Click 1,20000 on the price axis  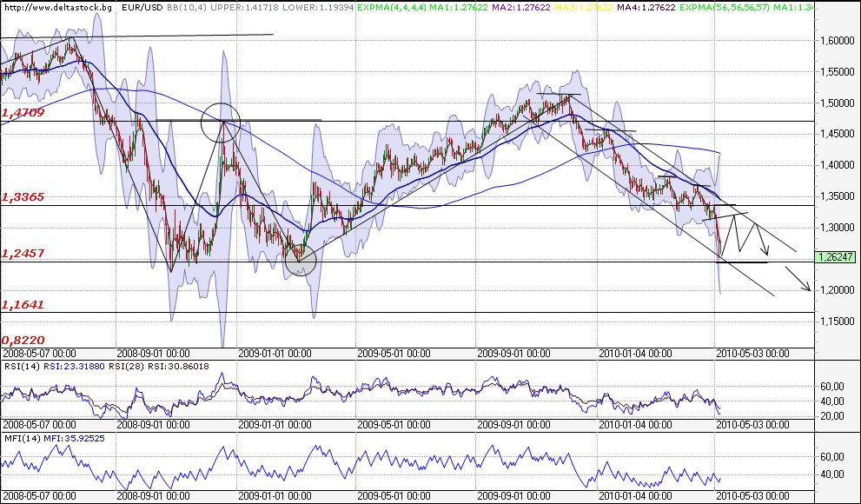click(x=837, y=290)
